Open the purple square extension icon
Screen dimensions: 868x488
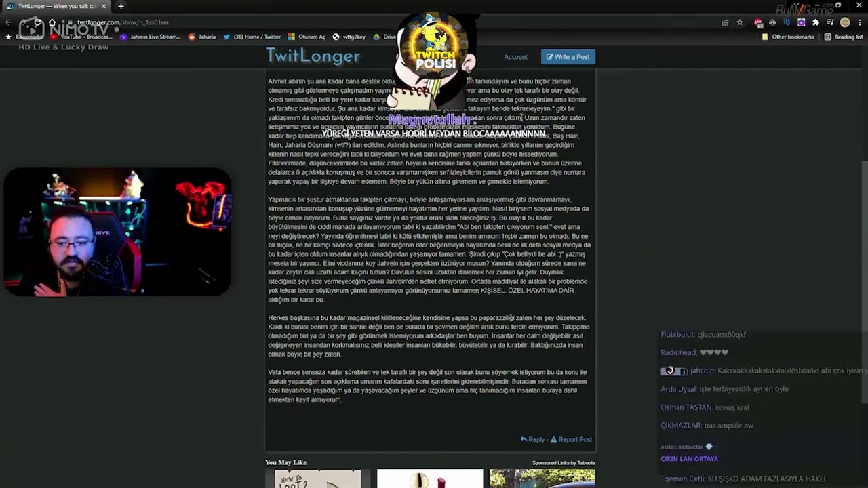pos(801,22)
